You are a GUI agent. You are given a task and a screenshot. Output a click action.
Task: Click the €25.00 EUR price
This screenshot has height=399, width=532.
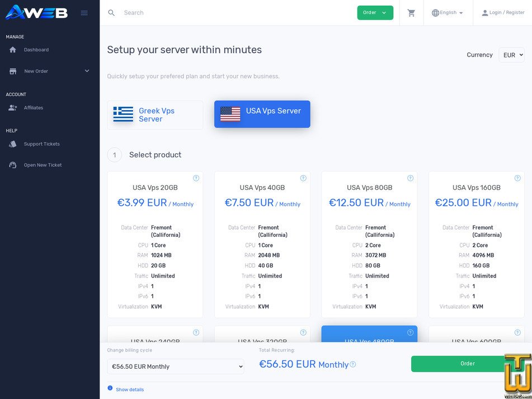click(463, 203)
